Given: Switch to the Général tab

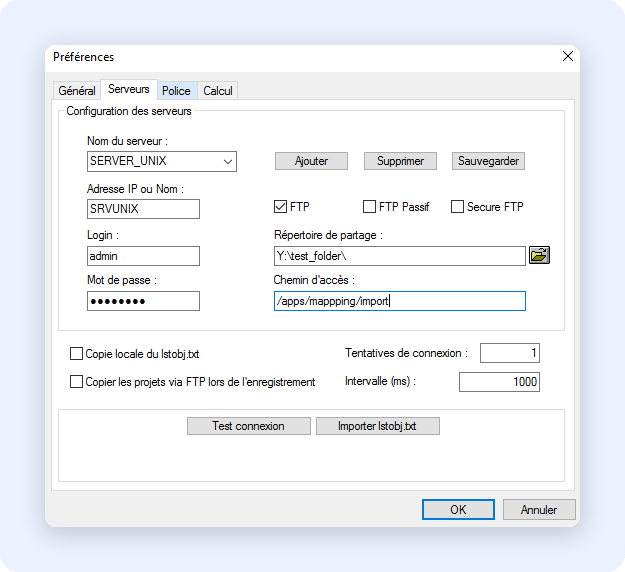Looking at the screenshot, I should (x=77, y=90).
